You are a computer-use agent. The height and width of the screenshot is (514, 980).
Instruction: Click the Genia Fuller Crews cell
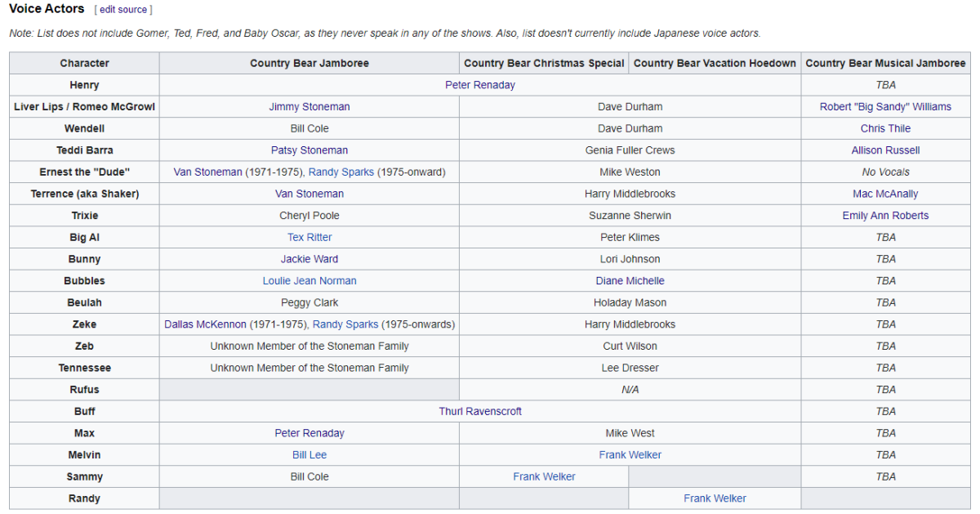(x=630, y=150)
